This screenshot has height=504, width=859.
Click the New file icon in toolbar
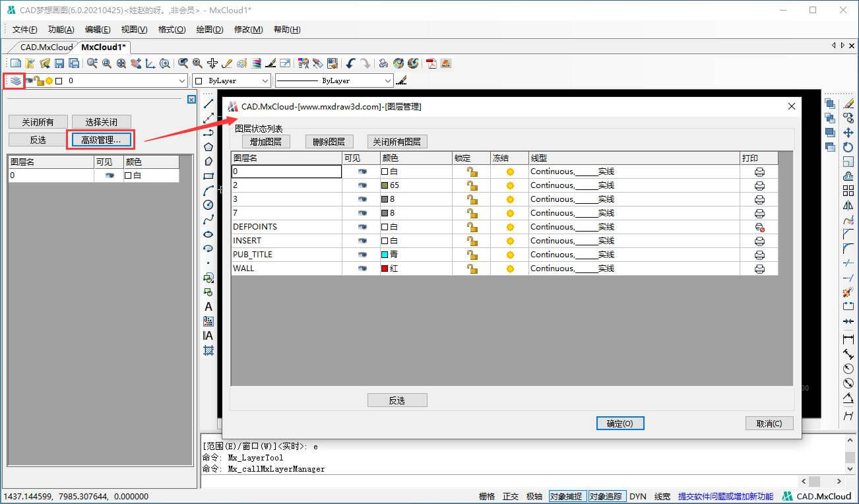coord(15,63)
